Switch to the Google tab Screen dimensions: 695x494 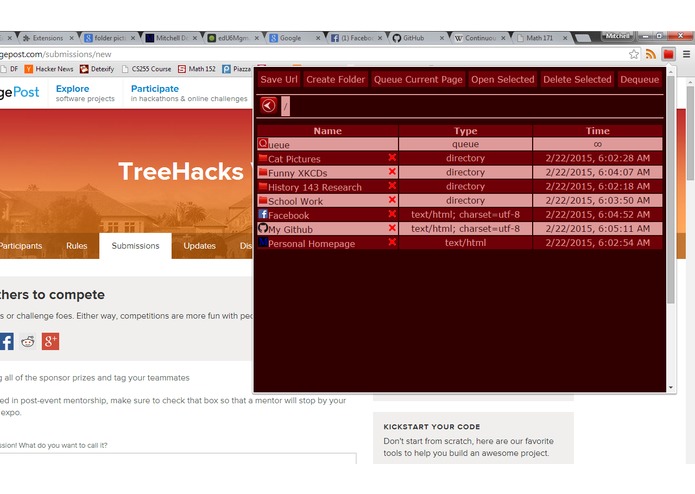point(295,38)
